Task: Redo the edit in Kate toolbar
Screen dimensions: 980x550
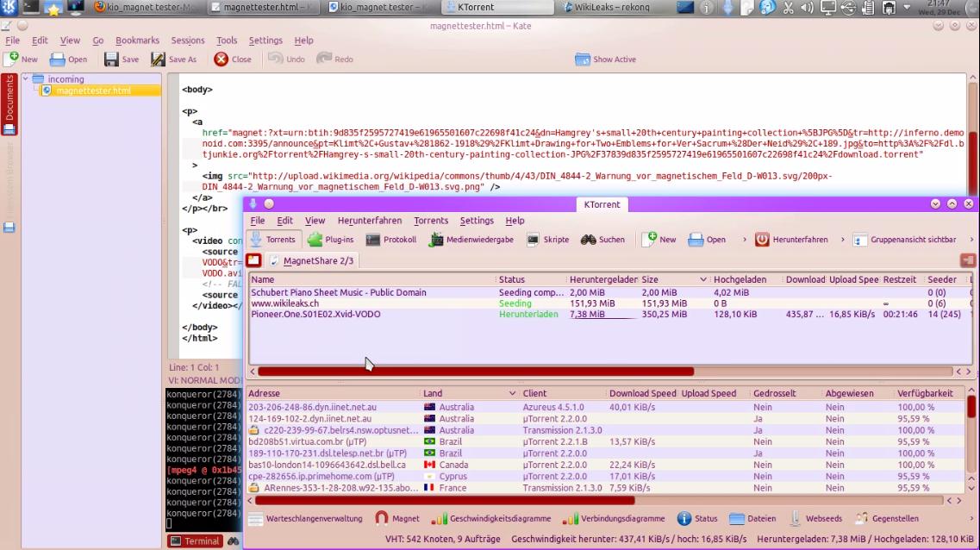Action: click(334, 59)
